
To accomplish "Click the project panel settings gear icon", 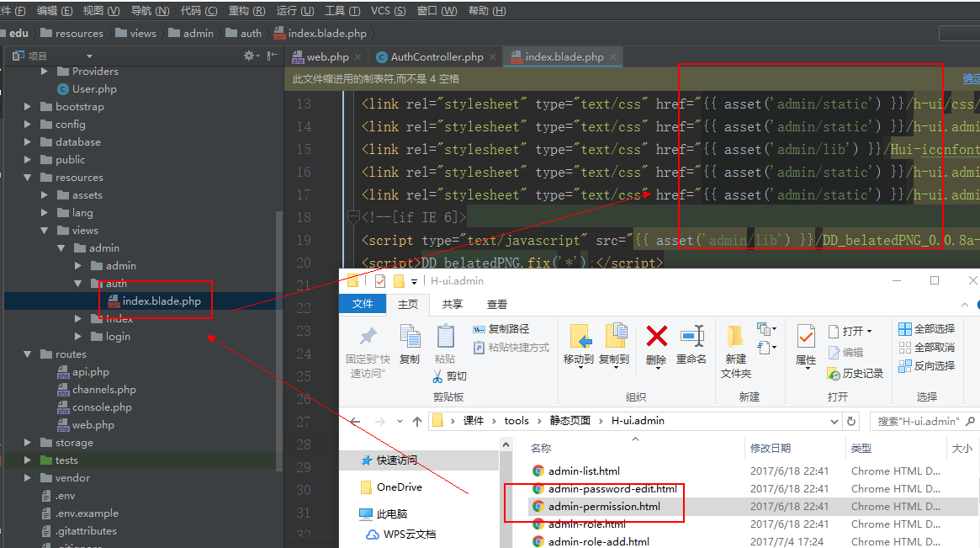I will click(249, 56).
